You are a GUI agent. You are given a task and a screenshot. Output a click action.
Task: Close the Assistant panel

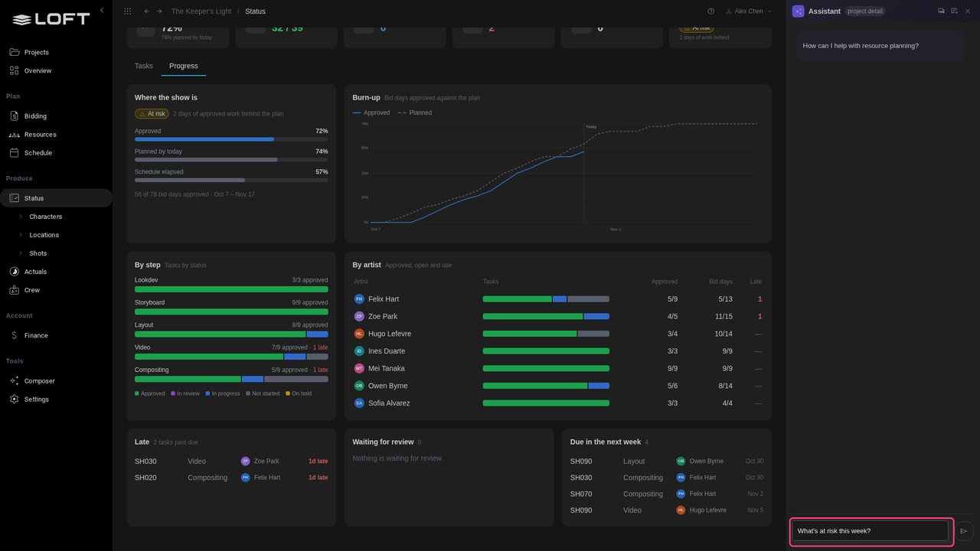pos(968,11)
